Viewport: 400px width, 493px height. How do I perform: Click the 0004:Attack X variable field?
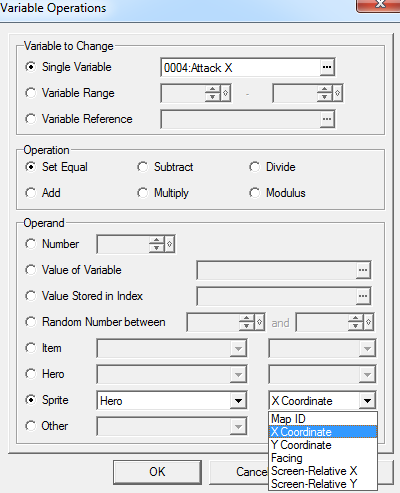241,67
